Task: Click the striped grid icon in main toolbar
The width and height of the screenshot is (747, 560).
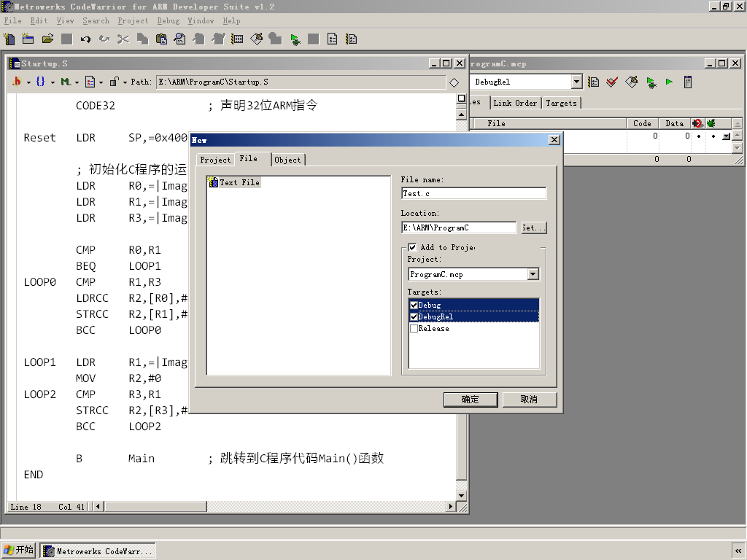Action: [237, 39]
